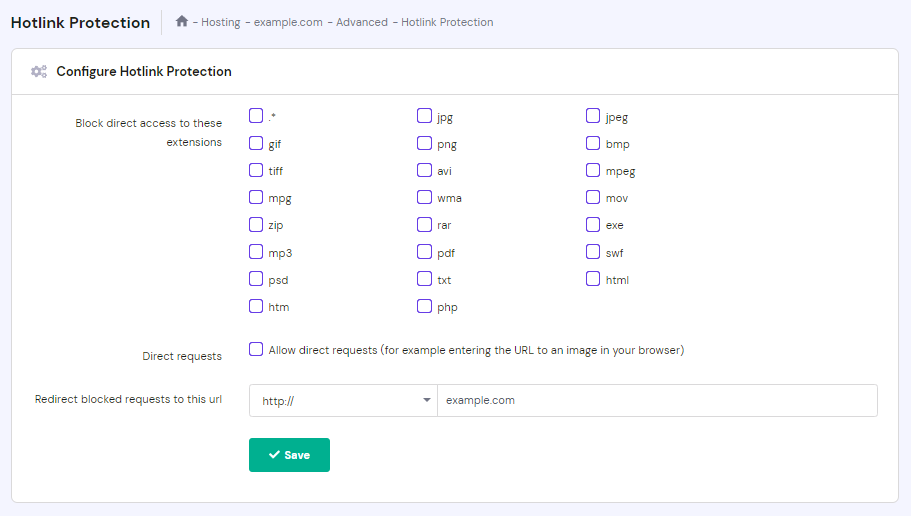911x516 pixels.
Task: Click the gears icon beside Configure Hotlink Protection
Action: (39, 72)
